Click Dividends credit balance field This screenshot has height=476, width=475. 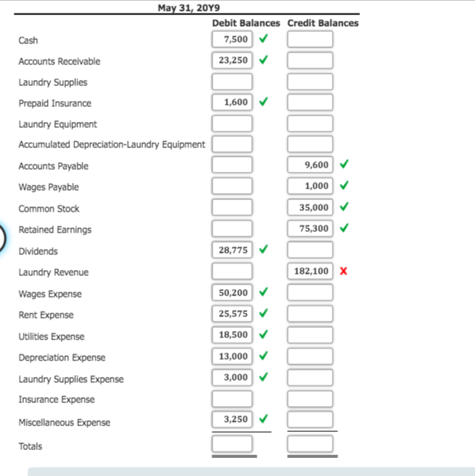click(x=310, y=250)
